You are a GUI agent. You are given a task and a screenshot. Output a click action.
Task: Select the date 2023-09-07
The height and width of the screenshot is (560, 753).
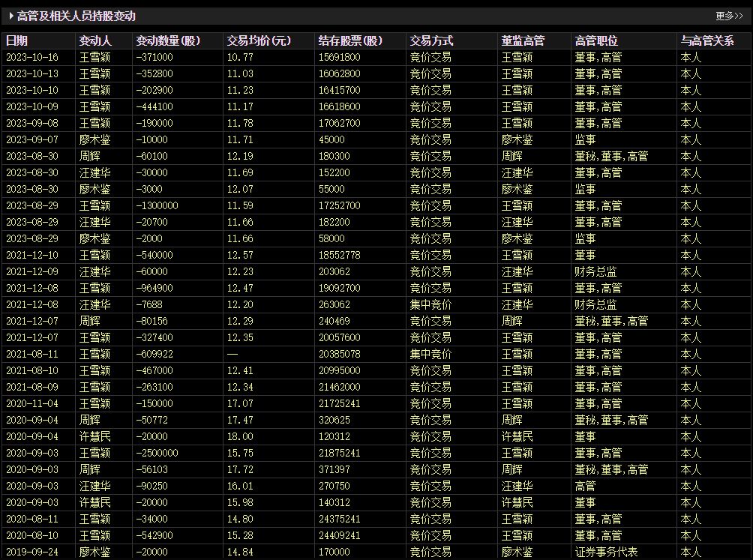[32, 139]
